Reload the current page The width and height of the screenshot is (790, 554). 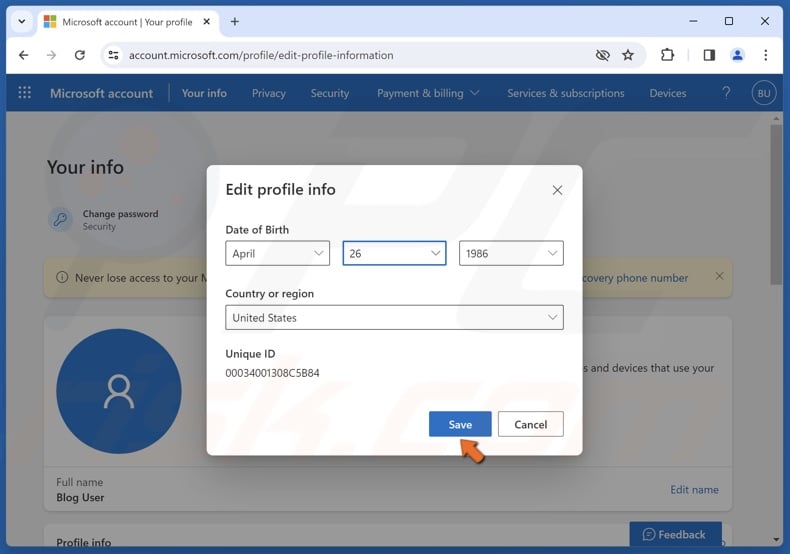point(80,55)
